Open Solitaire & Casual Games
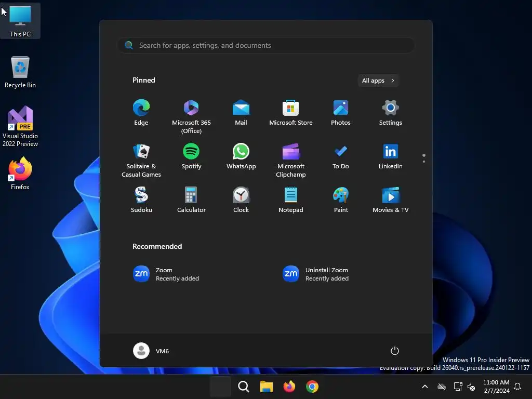 point(141,160)
